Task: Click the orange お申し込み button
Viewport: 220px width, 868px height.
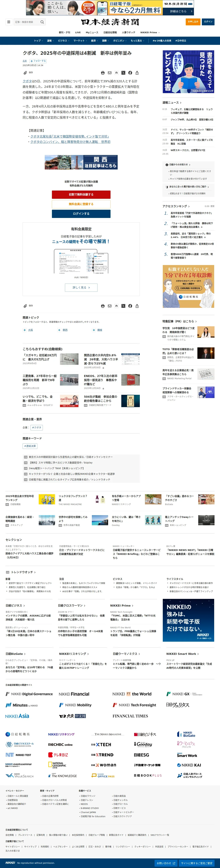Action: pyautogui.click(x=193, y=22)
